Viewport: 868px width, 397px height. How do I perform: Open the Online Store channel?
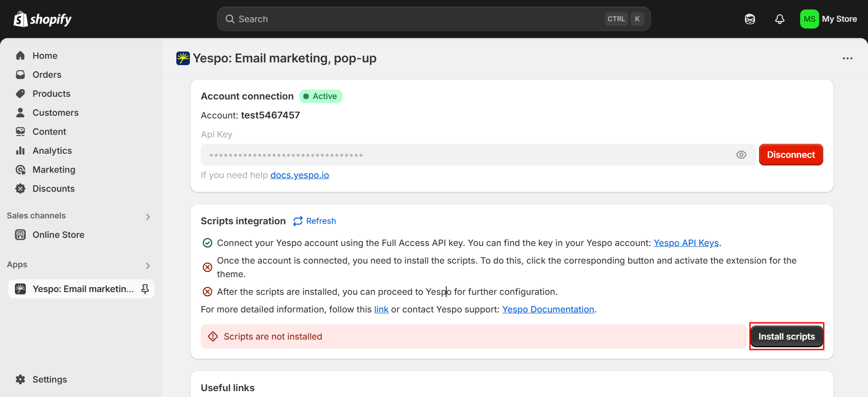pyautogui.click(x=58, y=235)
